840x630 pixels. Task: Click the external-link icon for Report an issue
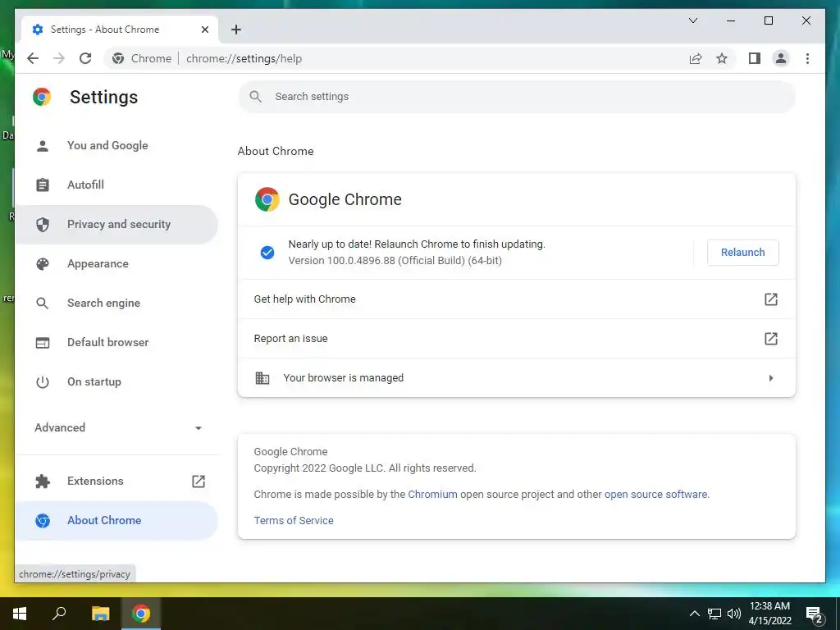(x=770, y=339)
